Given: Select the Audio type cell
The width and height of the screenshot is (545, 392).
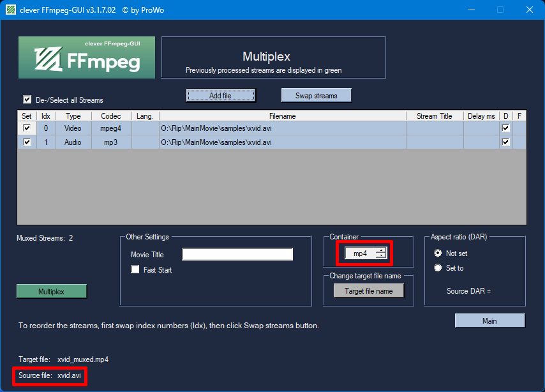Looking at the screenshot, I should 73,142.
